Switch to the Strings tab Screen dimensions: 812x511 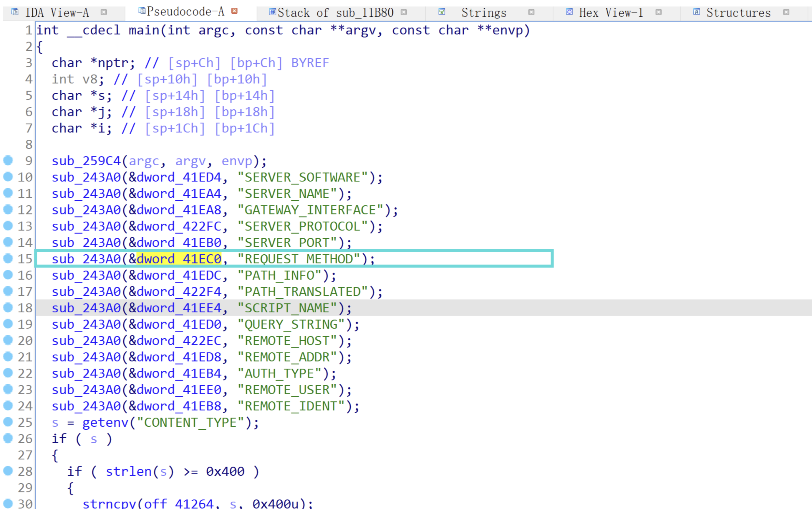click(484, 13)
